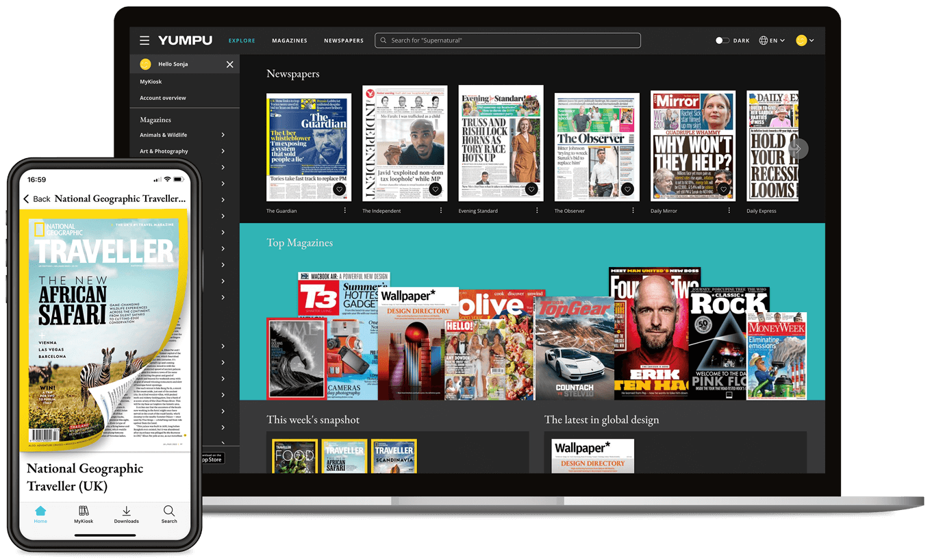The width and height of the screenshot is (930, 560).
Task: Click the globe language icon
Action: (763, 40)
